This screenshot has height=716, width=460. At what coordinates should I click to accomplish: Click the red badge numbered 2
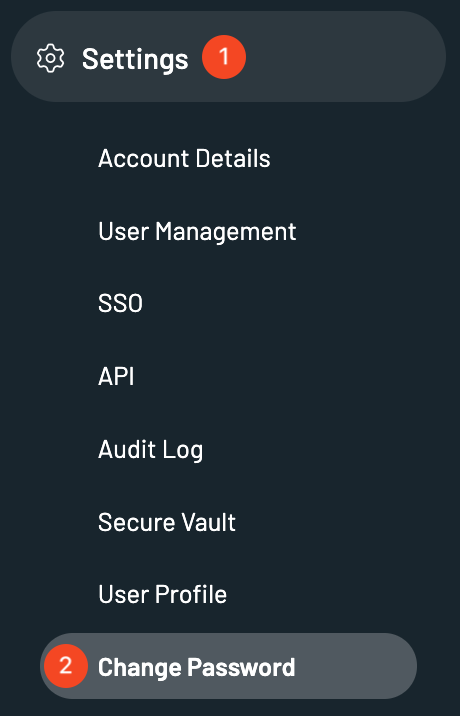tap(66, 666)
